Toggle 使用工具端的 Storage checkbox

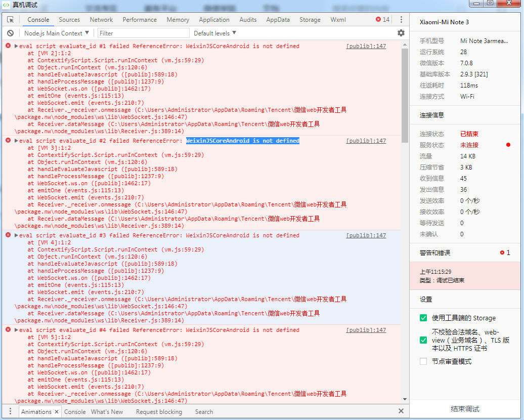tap(423, 318)
